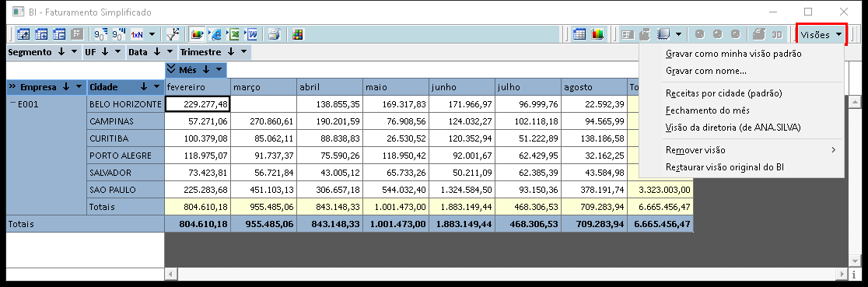Collapse the E001 company row

coord(12,102)
